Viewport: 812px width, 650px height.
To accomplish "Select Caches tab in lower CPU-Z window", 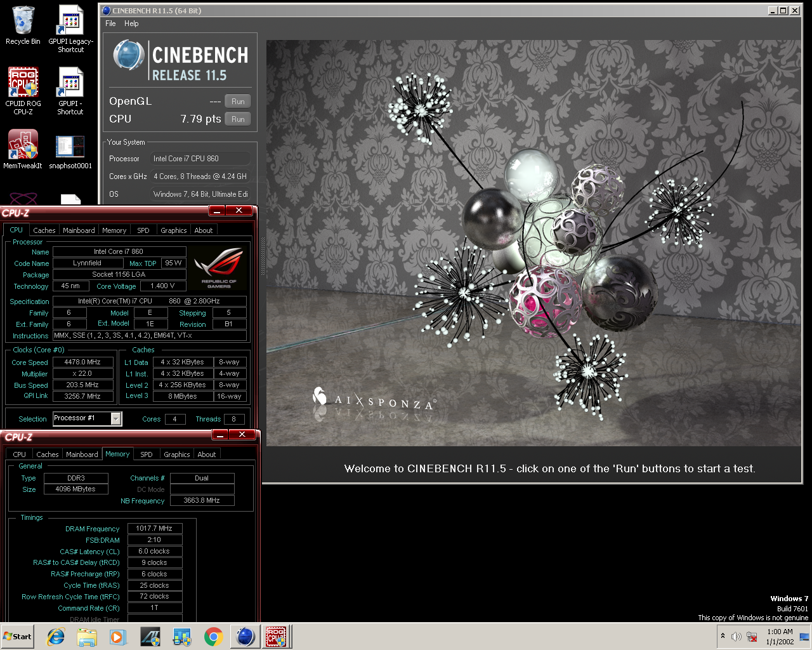I will pyautogui.click(x=48, y=454).
